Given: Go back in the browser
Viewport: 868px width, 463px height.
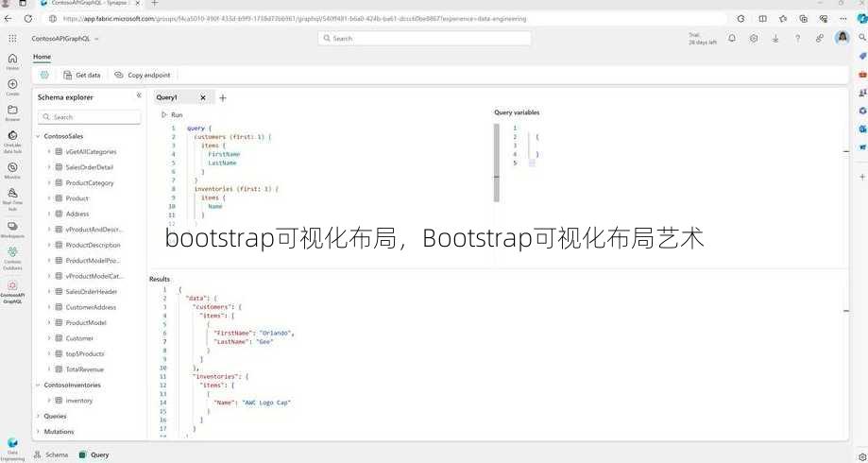Looking at the screenshot, I should tap(8, 18).
